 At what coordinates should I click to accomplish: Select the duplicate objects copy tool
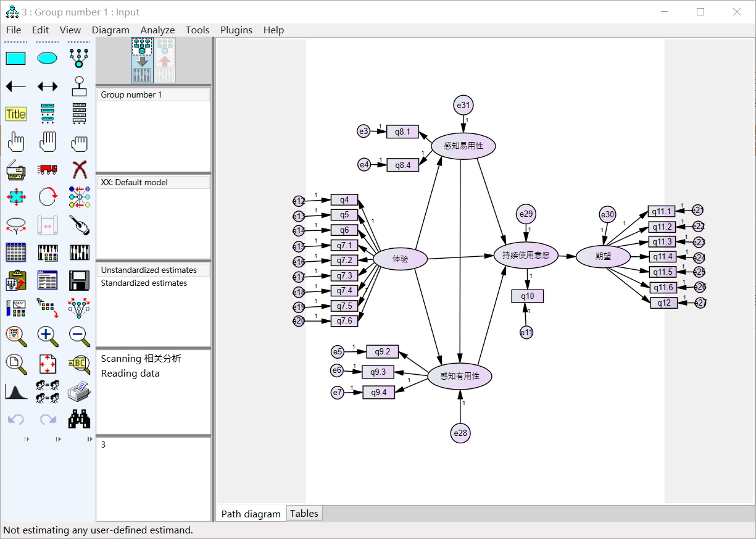point(15,169)
